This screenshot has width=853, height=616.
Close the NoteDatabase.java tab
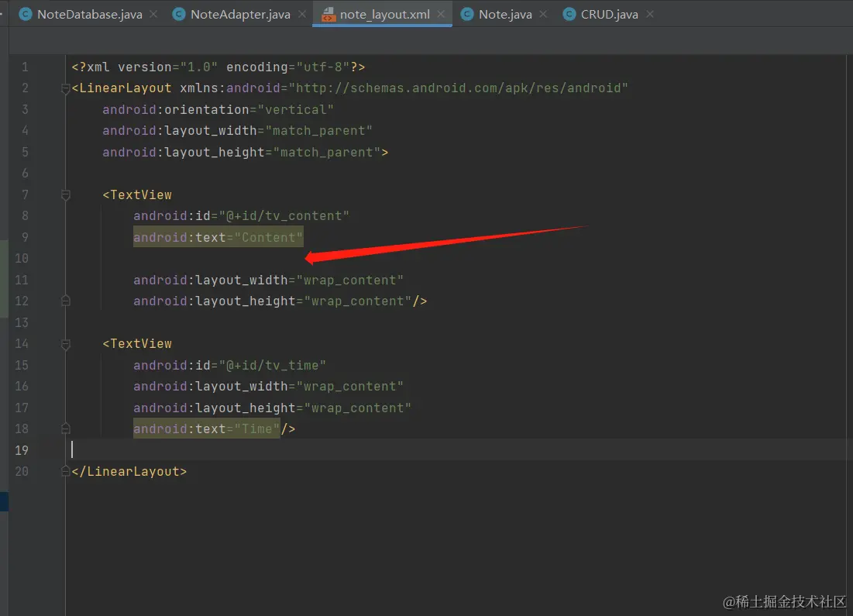pos(153,14)
